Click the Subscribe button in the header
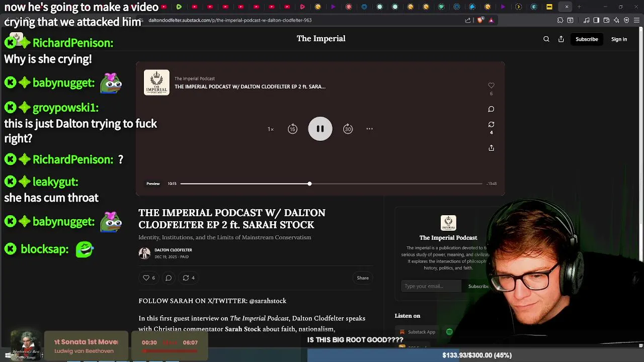 tap(587, 39)
